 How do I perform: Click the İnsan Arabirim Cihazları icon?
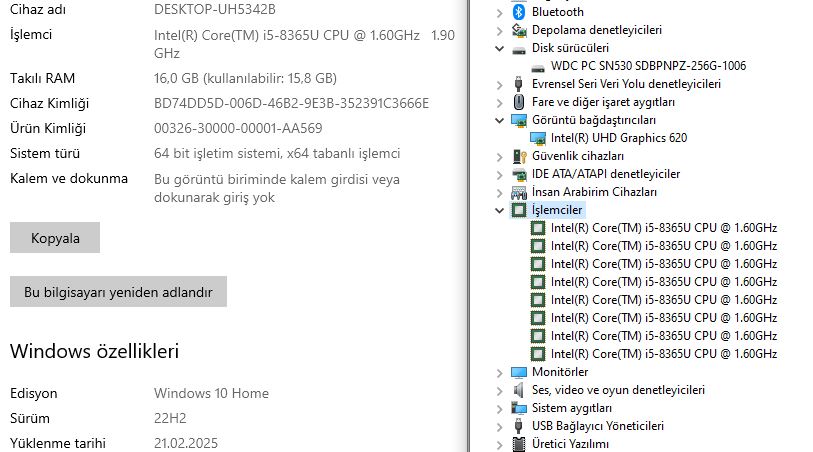coord(519,192)
